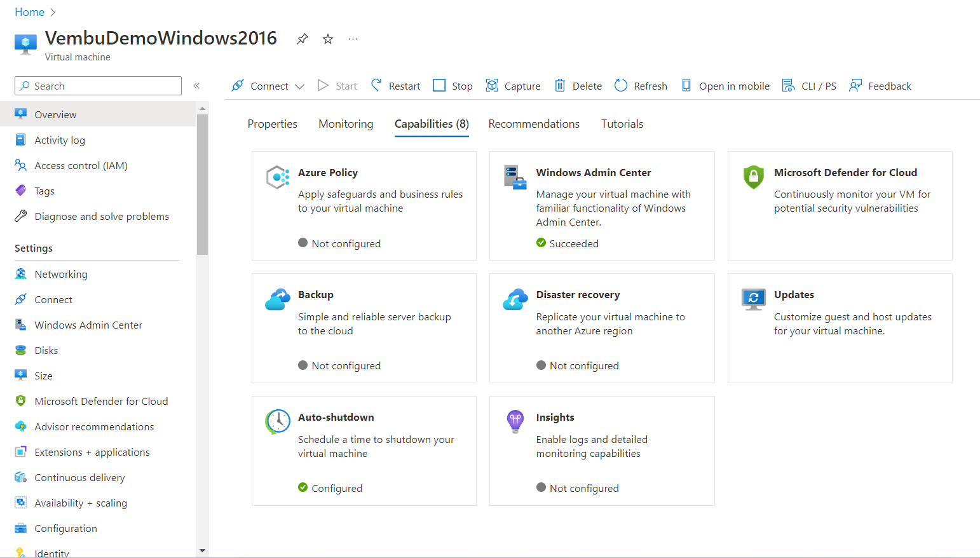
Task: Stop the virtual machine
Action: coord(453,86)
